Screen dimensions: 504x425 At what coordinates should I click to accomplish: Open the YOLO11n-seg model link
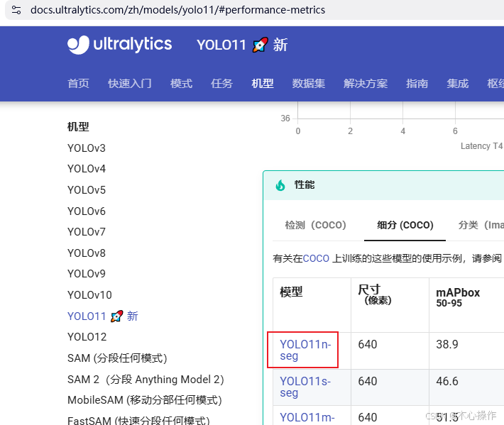(305, 350)
